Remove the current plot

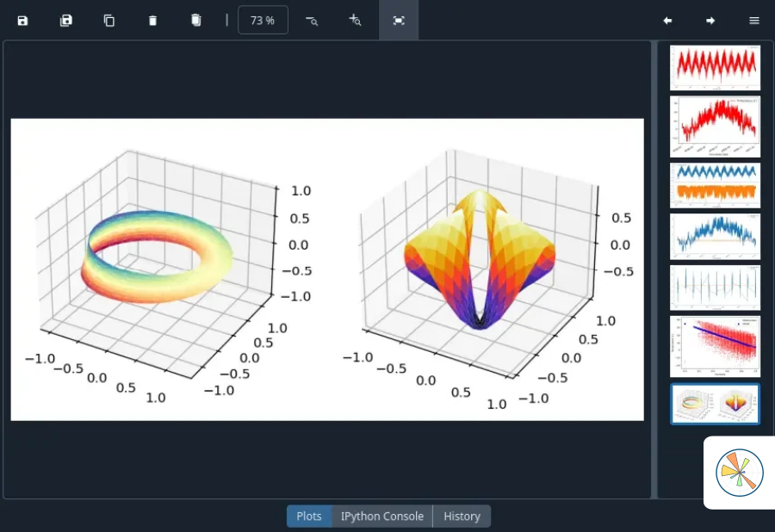click(x=152, y=20)
